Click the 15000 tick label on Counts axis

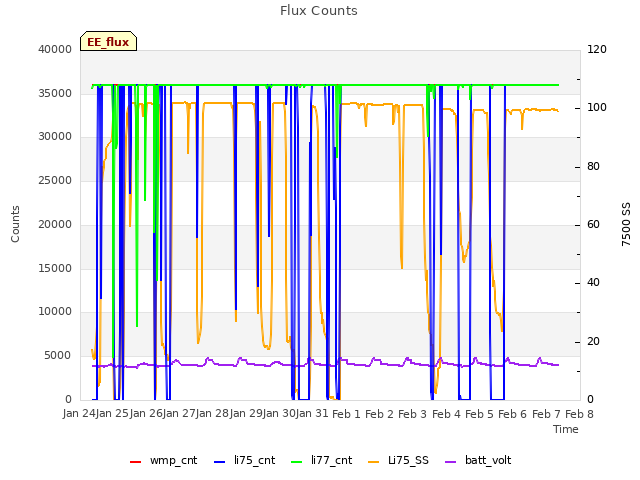[x=55, y=269]
